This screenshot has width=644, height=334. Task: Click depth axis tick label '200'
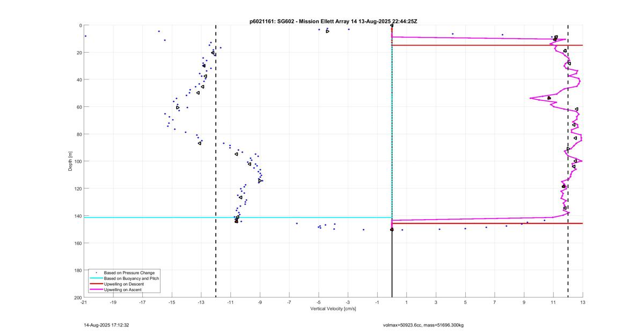[78, 297]
